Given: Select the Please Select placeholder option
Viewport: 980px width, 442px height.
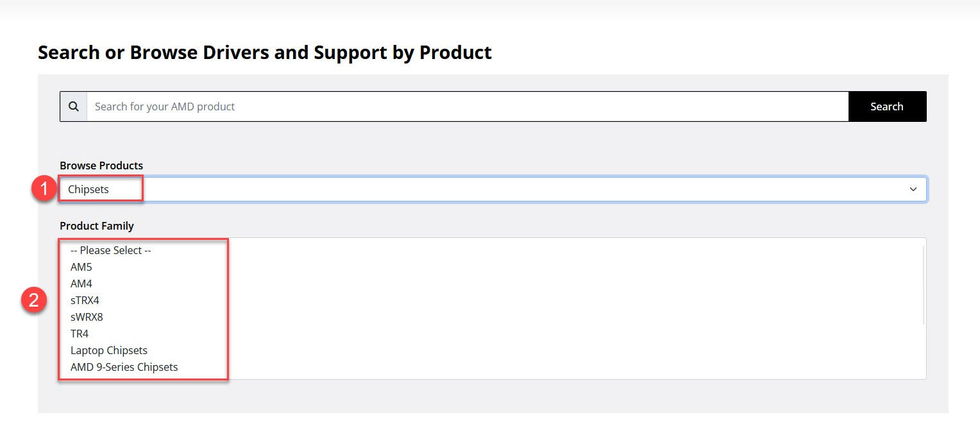Looking at the screenshot, I should (110, 250).
